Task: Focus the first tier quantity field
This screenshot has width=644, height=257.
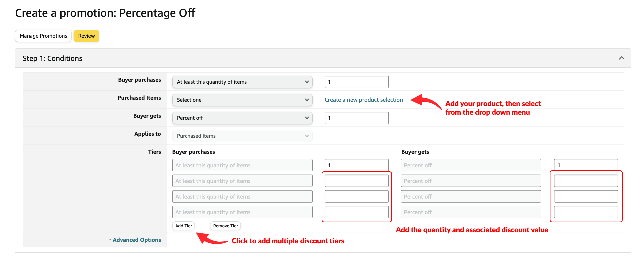Action: click(x=357, y=165)
